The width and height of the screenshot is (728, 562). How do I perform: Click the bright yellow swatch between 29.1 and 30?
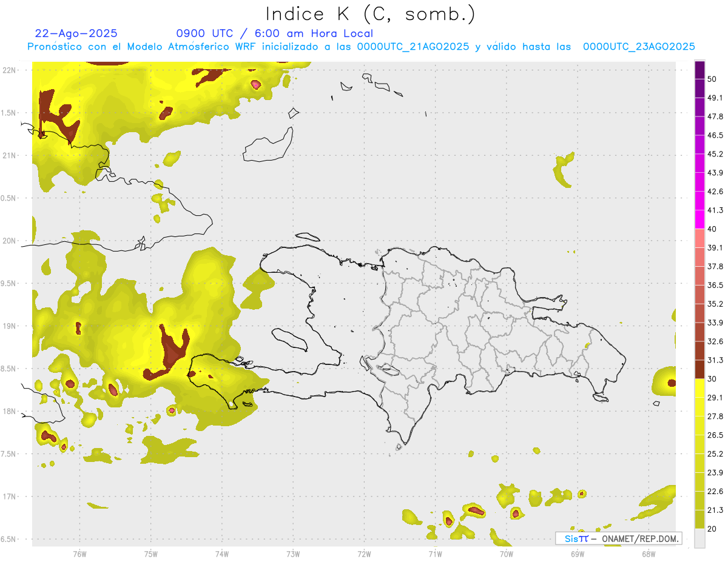700,388
